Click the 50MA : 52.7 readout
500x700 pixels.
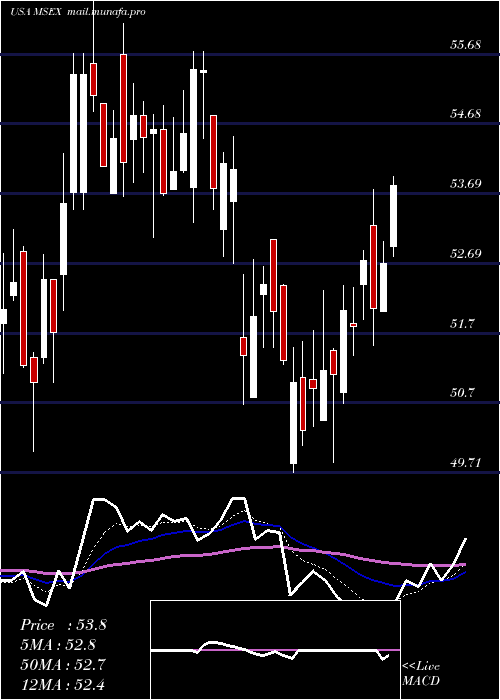(63, 665)
